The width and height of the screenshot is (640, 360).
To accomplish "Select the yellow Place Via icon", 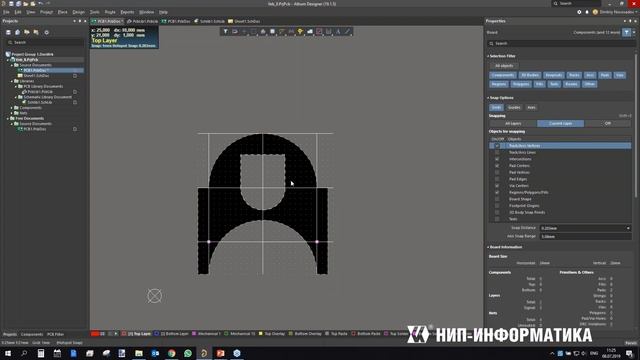I will coord(300,31).
